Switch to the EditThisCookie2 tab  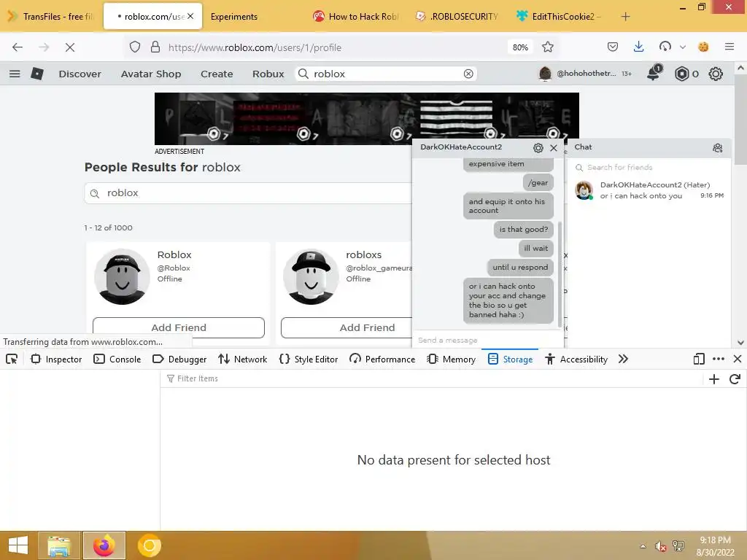coord(558,17)
